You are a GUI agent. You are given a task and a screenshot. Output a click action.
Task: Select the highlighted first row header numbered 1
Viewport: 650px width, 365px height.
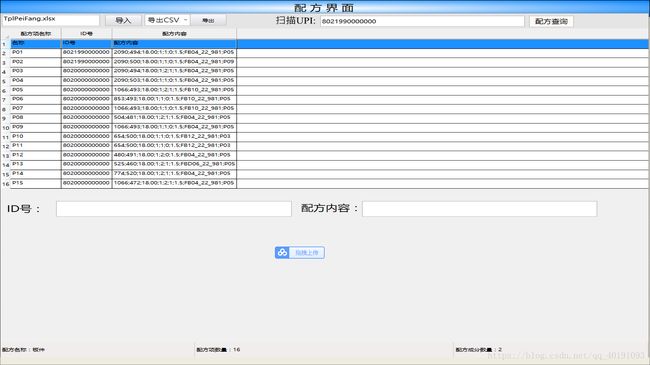5,44
